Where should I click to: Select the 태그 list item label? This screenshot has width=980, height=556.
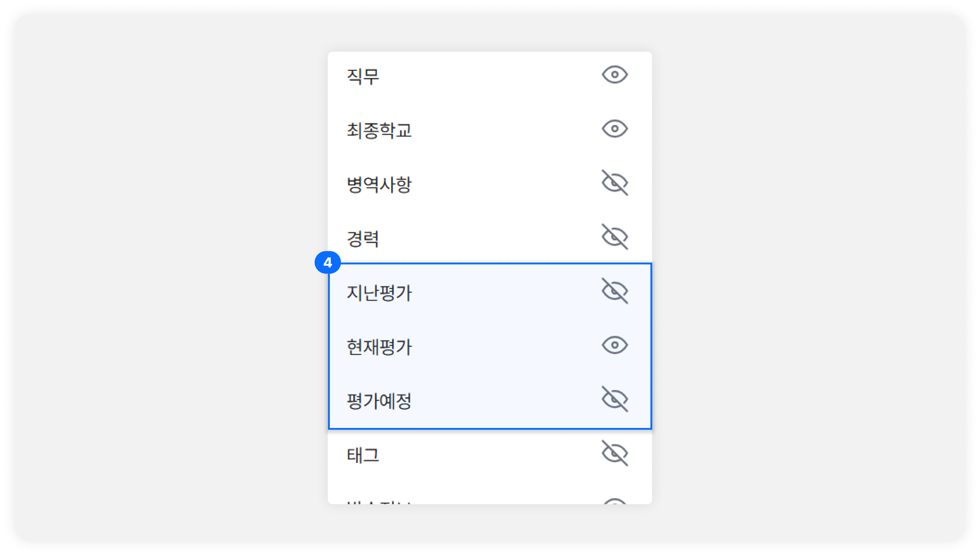click(363, 455)
